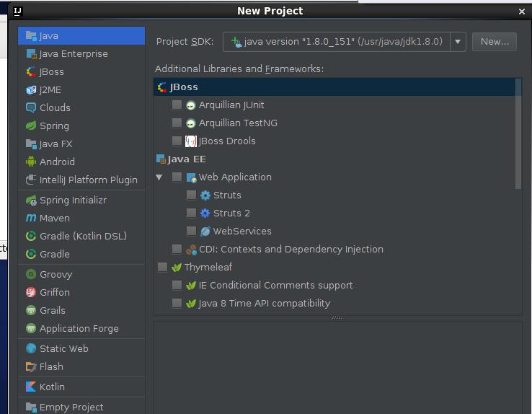This screenshot has height=414, width=532.
Task: Tick the Thymeleaf checkbox
Action: pos(162,267)
